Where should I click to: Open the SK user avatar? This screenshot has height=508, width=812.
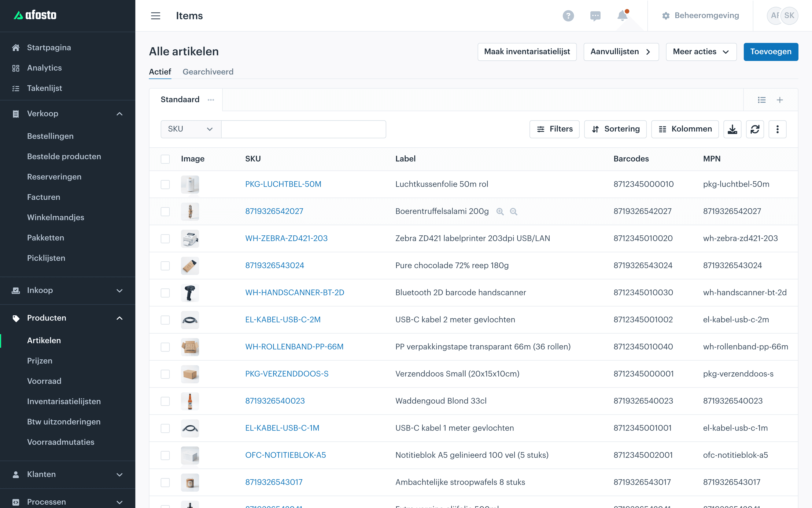click(789, 15)
